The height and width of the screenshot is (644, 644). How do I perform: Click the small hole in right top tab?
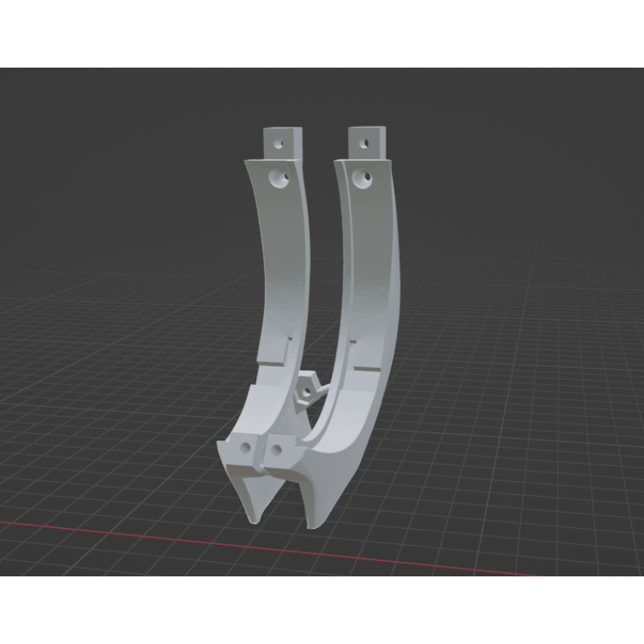(x=364, y=144)
